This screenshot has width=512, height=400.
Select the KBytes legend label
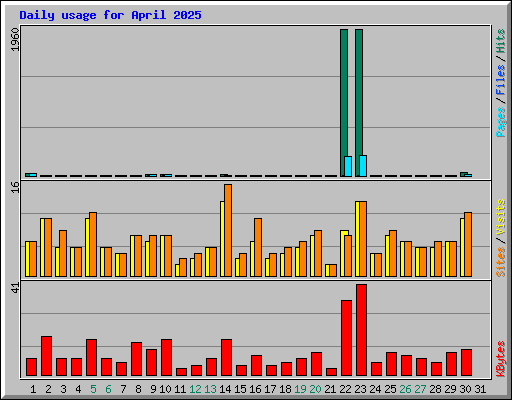pyautogui.click(x=500, y=359)
